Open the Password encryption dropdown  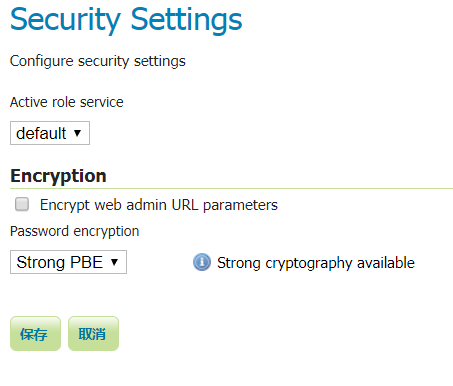tap(68, 262)
